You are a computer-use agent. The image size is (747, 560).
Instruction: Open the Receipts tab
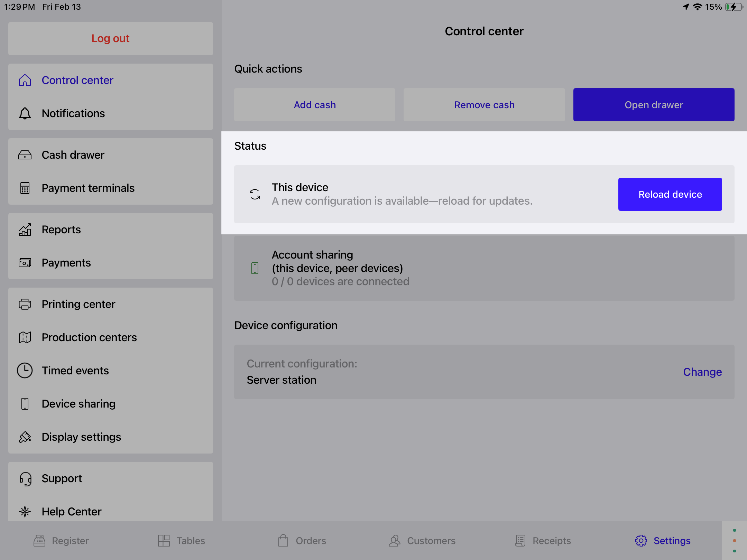coord(543,540)
